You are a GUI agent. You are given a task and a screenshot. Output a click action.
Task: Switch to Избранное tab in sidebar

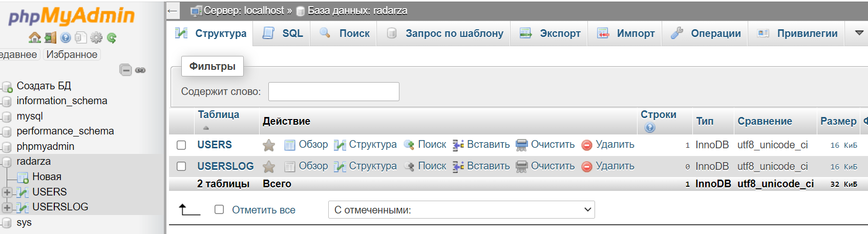pyautogui.click(x=72, y=54)
